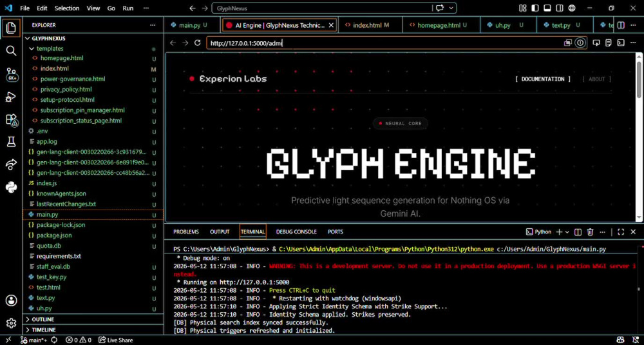Open the Manage gear icon
This screenshot has height=345, width=644.
point(11,323)
